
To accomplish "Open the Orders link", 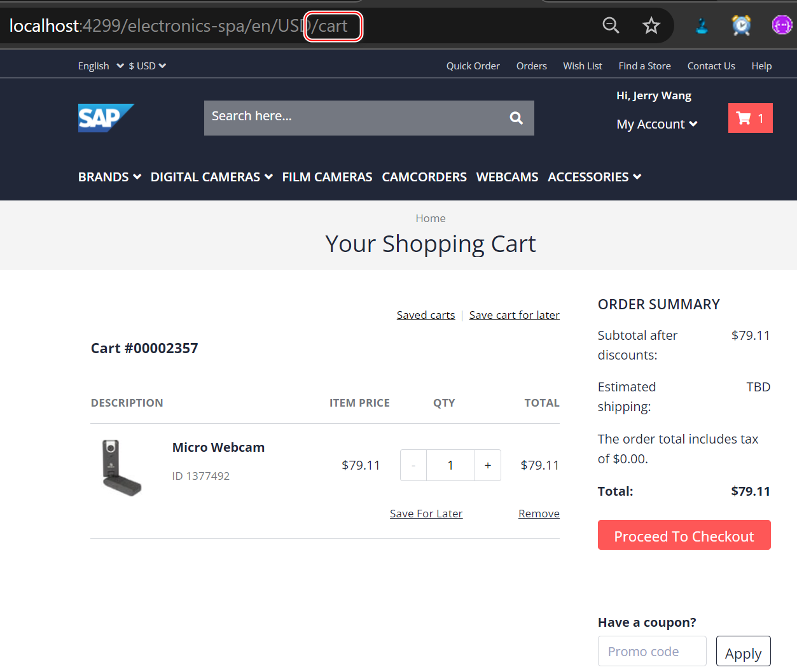I will point(532,66).
